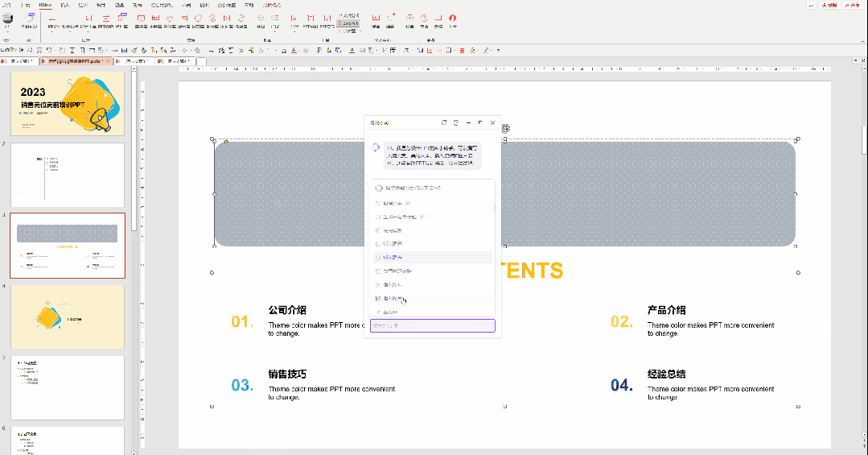This screenshot has width=868, height=455.
Task: Open customize quick access toolbar dropdown
Action: pyautogui.click(x=498, y=51)
